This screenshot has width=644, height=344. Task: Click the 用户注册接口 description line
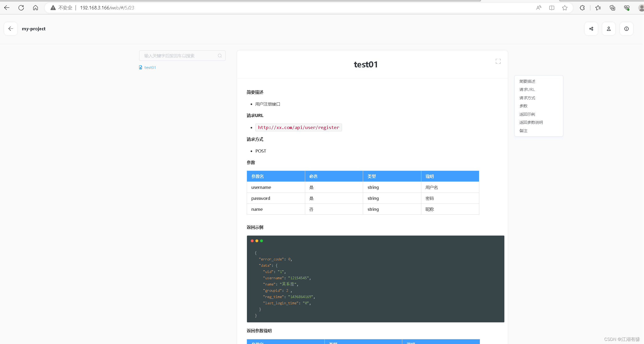click(268, 104)
